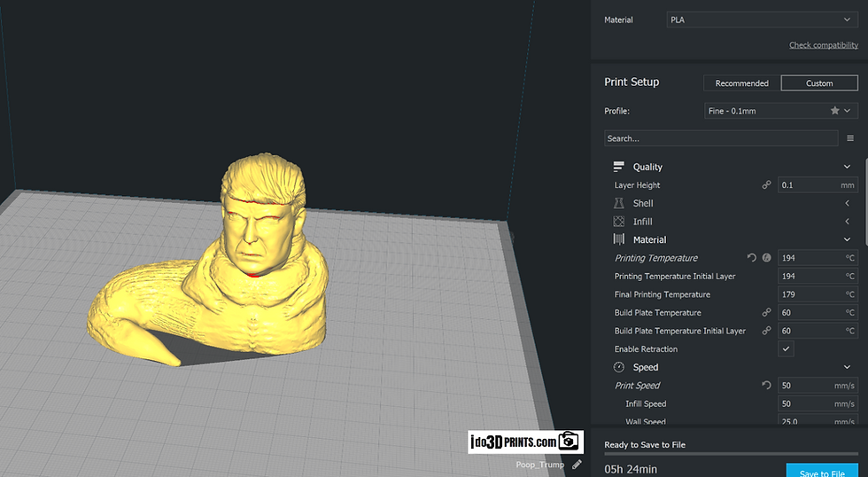Screen dimensions: 868x477
Task: Expand the Shell settings section
Action: click(847, 203)
